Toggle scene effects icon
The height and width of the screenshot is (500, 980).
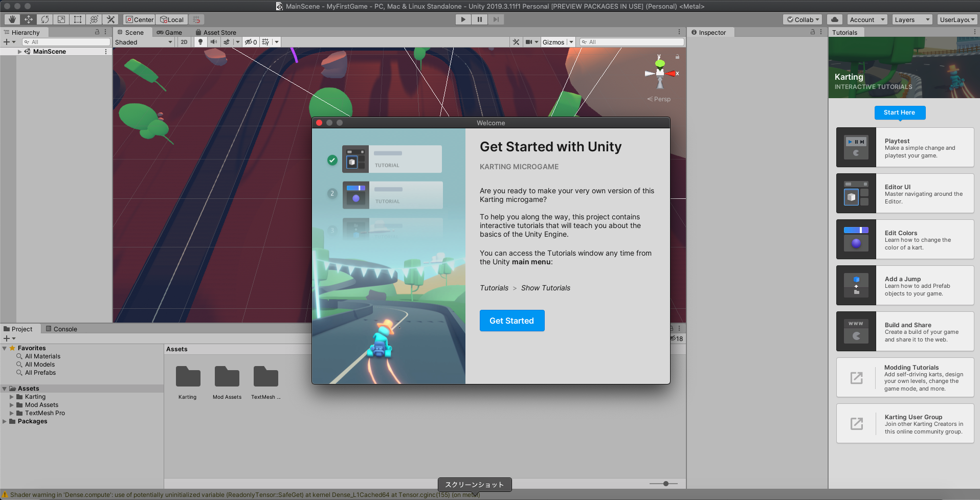[227, 42]
